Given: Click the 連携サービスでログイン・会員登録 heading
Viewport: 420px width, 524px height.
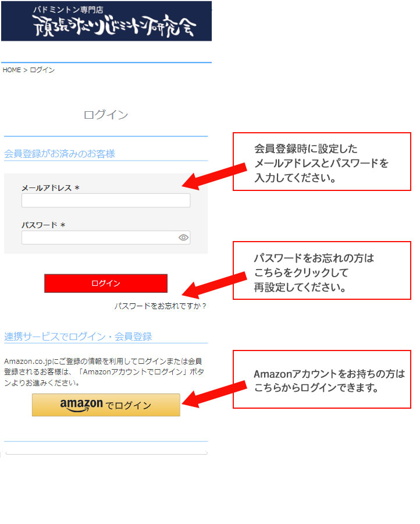Looking at the screenshot, I should click(x=78, y=337).
